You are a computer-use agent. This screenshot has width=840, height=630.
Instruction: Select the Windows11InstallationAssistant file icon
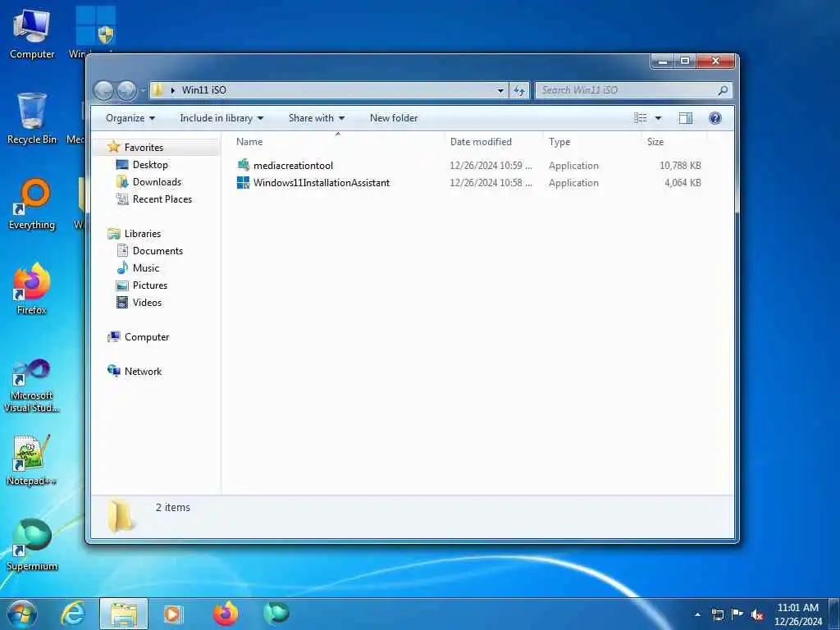(243, 183)
